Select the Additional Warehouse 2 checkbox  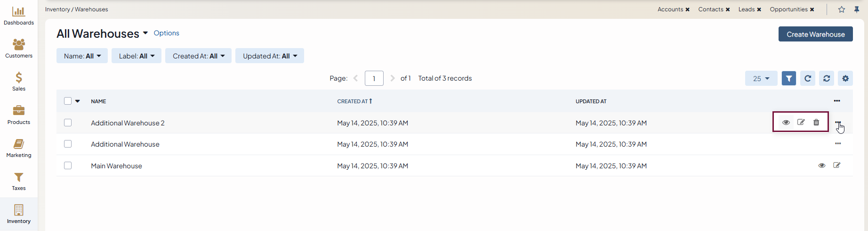68,123
